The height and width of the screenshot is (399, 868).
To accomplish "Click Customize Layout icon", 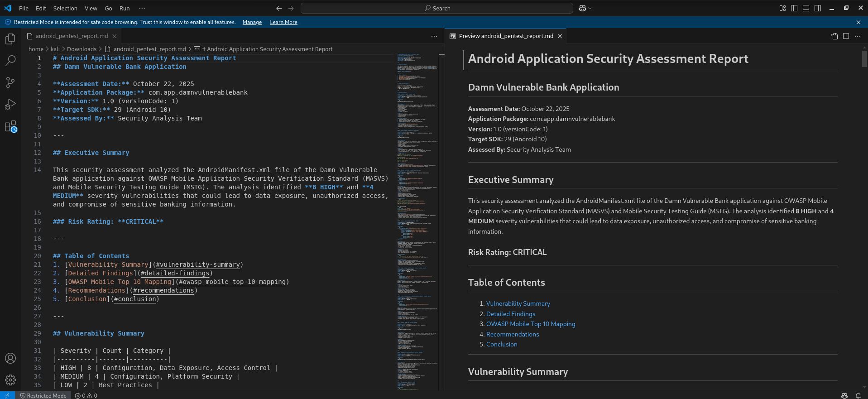I will click(782, 8).
